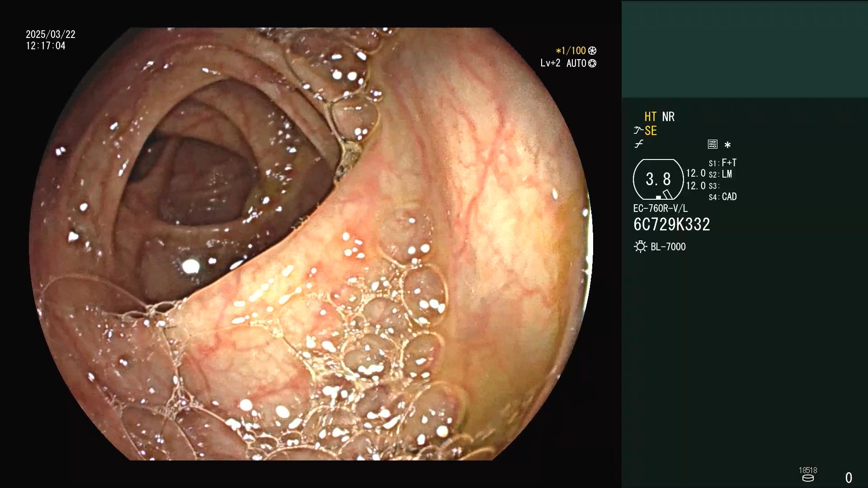The width and height of the screenshot is (868, 488).
Task: Click the shutter speed value *1/100
Action: click(x=571, y=51)
